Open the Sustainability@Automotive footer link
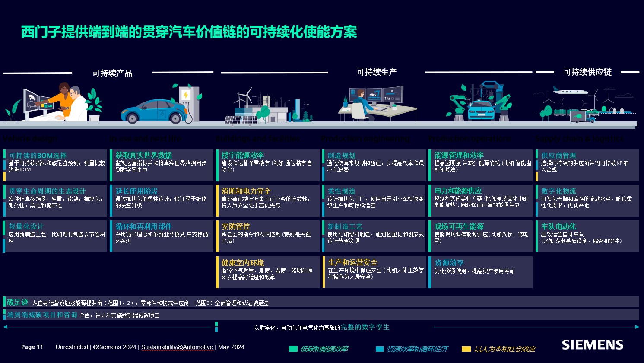Viewport: 644px width, 363px height. (x=177, y=347)
